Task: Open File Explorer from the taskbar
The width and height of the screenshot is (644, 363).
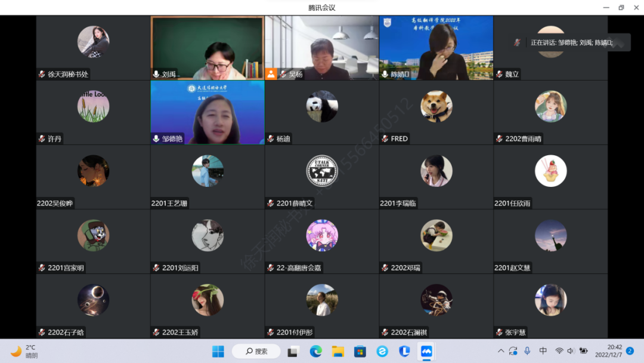Action: [338, 351]
